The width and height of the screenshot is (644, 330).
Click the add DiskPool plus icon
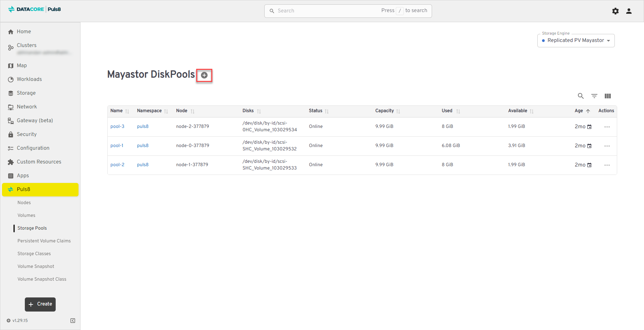coord(204,75)
